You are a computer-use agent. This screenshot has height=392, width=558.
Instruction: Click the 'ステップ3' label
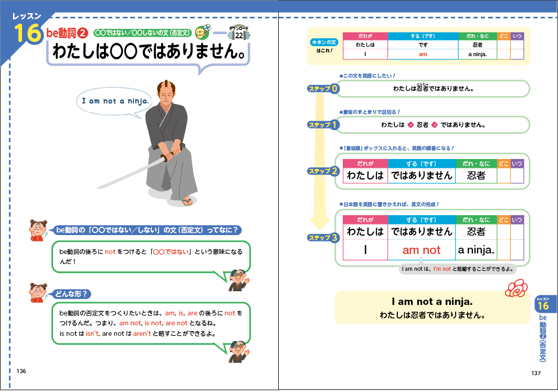(x=323, y=238)
